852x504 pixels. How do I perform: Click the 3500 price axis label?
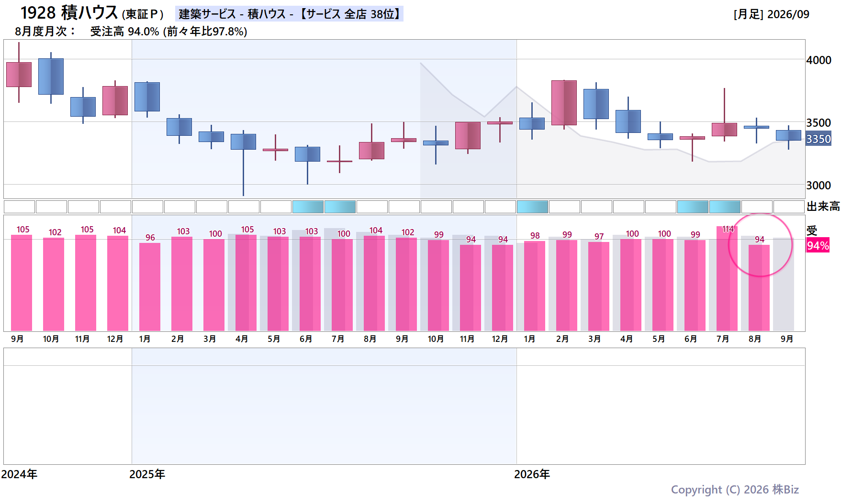[818, 123]
